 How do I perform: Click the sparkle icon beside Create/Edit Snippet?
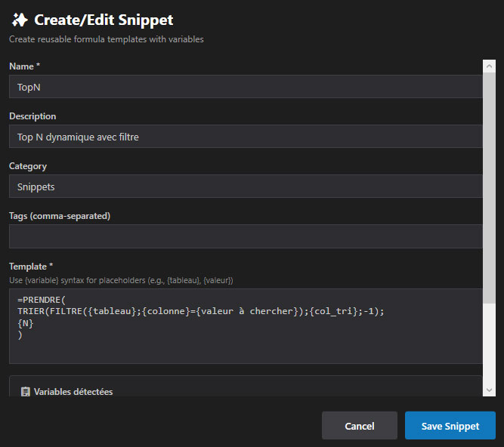click(20, 20)
